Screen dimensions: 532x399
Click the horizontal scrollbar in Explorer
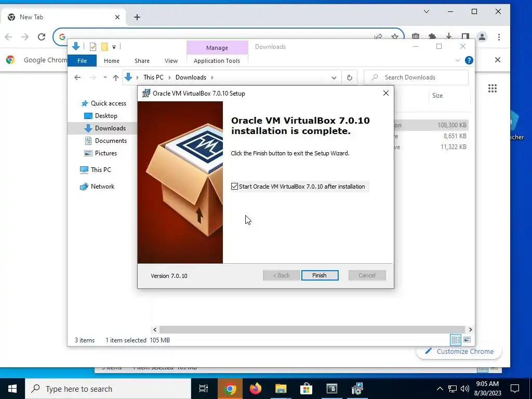pos(312,329)
